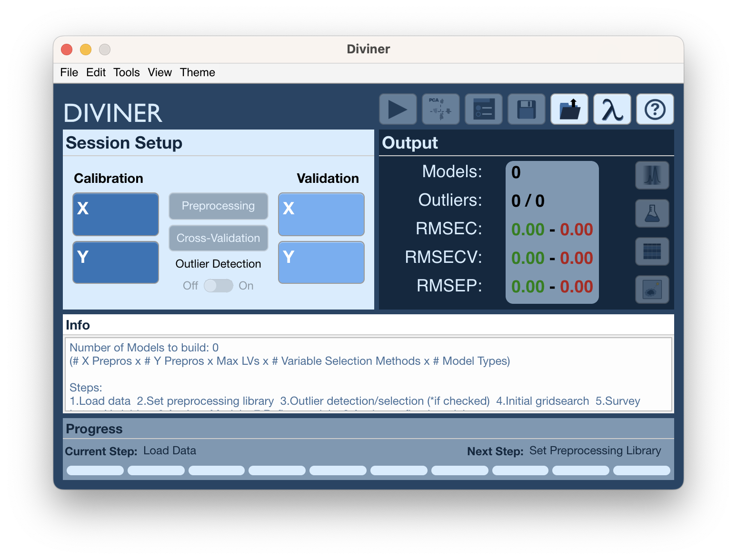Toggle the Outlier Detection switch
Screen dimensions: 737x560
[219, 286]
